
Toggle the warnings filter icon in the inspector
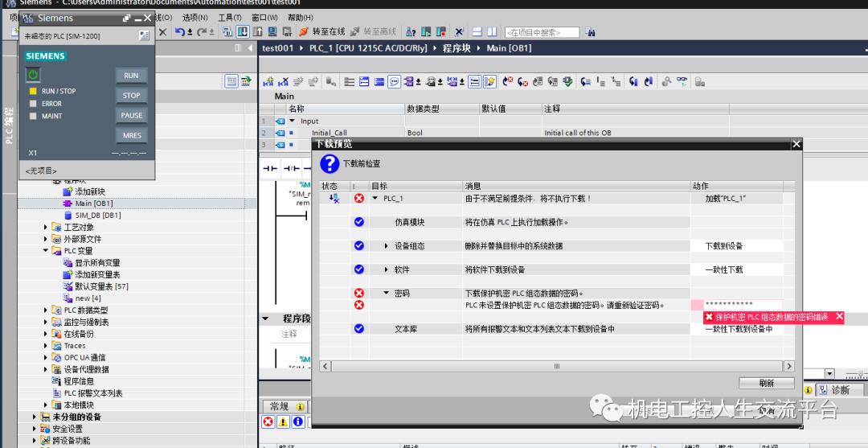283,422
